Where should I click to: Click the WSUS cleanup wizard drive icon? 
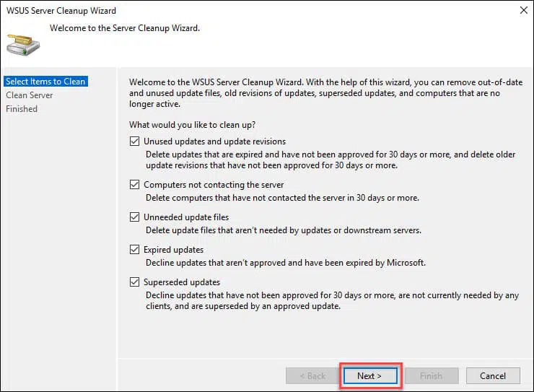(23, 45)
